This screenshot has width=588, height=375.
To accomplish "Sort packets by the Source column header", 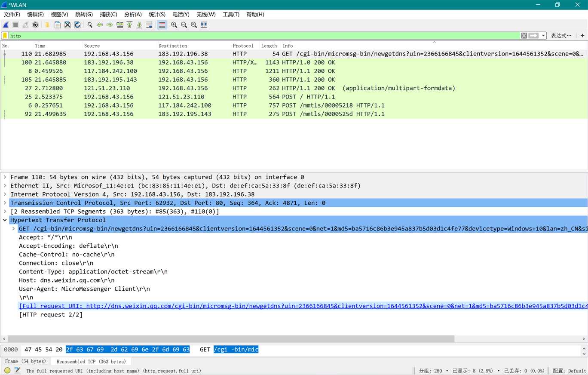I will tap(119, 46).
